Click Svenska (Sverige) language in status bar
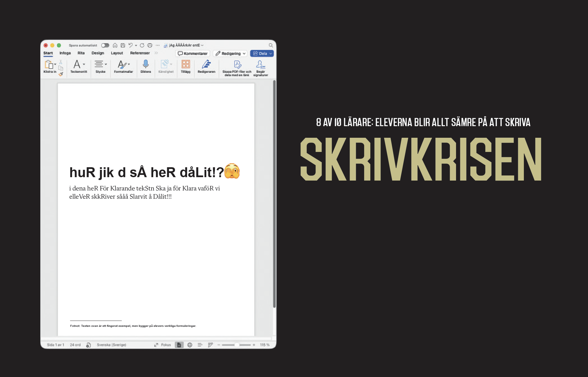 pyautogui.click(x=111, y=345)
